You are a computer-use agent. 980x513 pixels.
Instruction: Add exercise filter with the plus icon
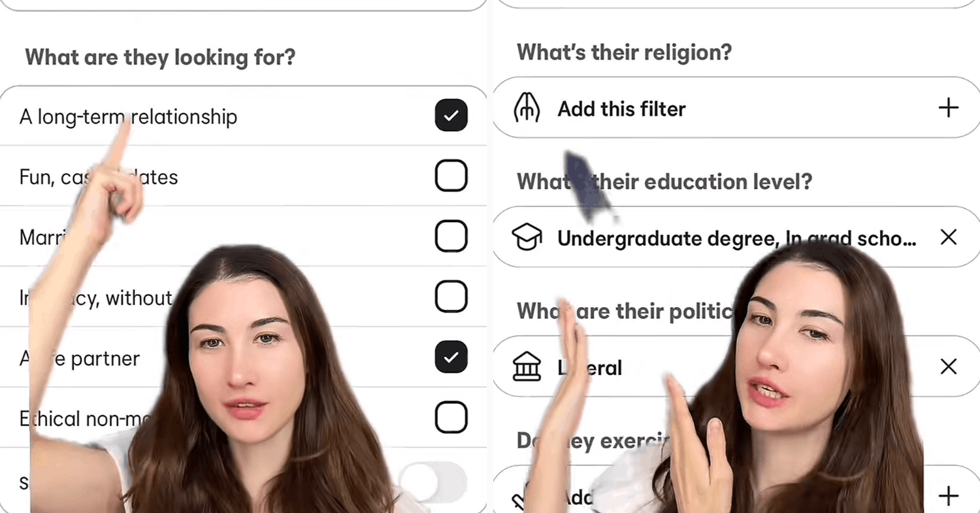948,495
